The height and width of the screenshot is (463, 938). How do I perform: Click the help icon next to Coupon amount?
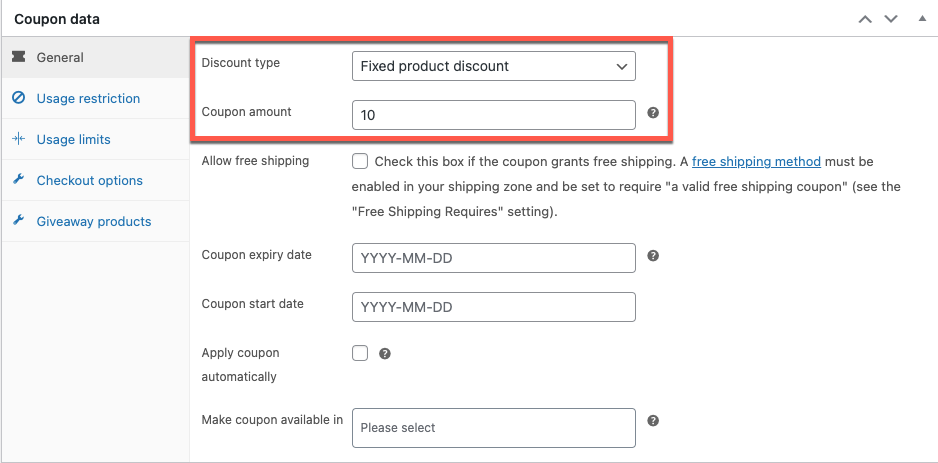653,112
